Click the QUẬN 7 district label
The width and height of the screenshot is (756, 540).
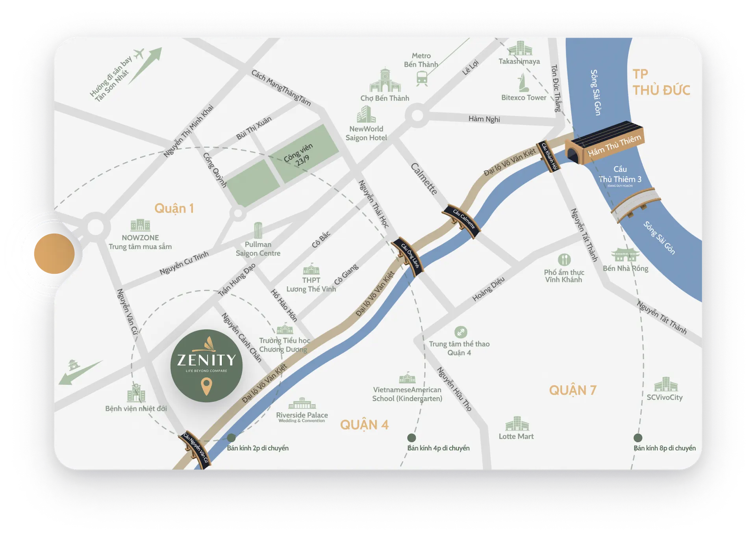pos(573,390)
